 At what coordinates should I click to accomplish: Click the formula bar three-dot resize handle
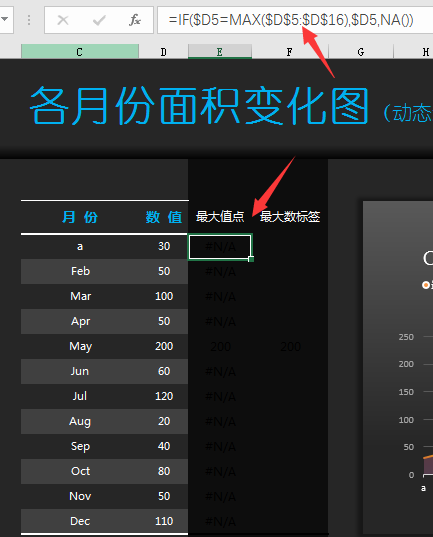pyautogui.click(x=29, y=20)
